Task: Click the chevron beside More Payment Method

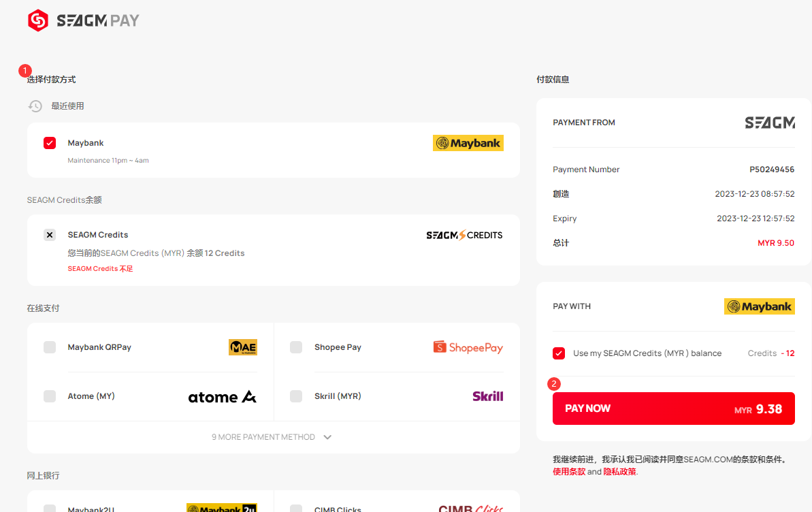Action: [x=327, y=437]
